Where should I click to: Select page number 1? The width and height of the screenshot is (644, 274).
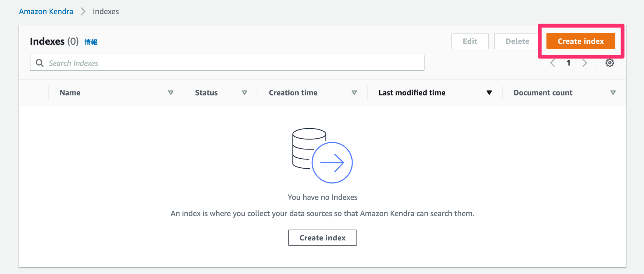[569, 63]
